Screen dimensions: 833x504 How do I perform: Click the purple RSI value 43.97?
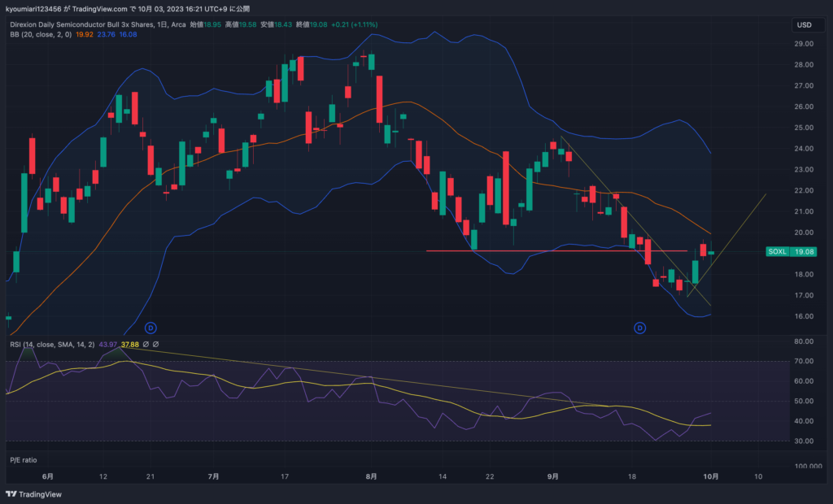[x=108, y=344]
